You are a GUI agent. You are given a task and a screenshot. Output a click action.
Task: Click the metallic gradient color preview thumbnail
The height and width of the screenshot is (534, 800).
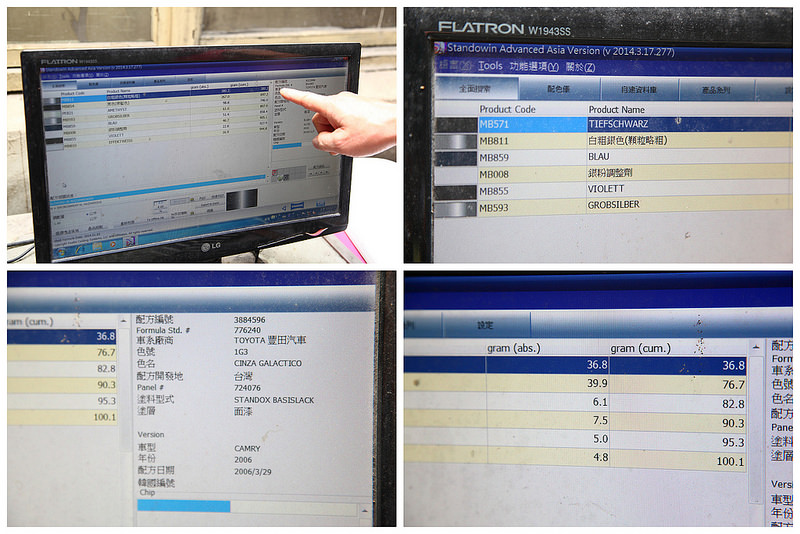241,199
